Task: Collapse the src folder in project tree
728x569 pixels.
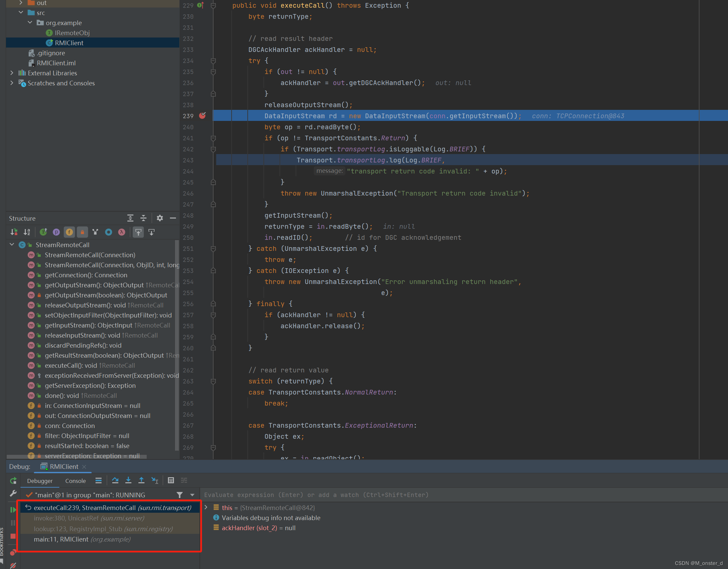Action: [21, 12]
